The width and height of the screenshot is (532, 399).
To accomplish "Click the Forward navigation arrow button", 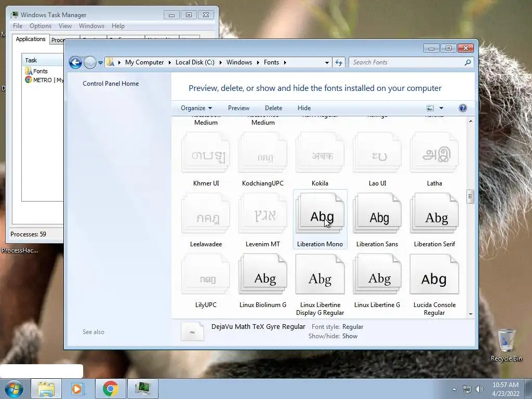I will point(90,62).
